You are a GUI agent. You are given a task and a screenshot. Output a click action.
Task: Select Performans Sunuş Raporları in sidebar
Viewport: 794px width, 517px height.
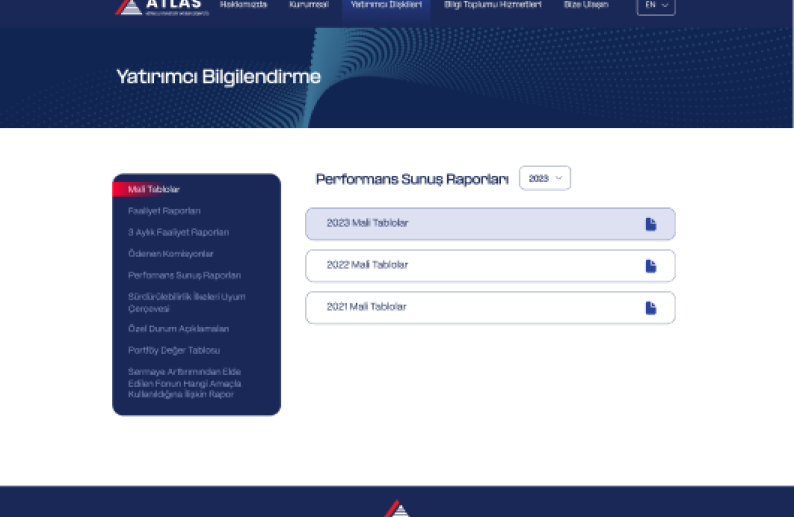184,275
